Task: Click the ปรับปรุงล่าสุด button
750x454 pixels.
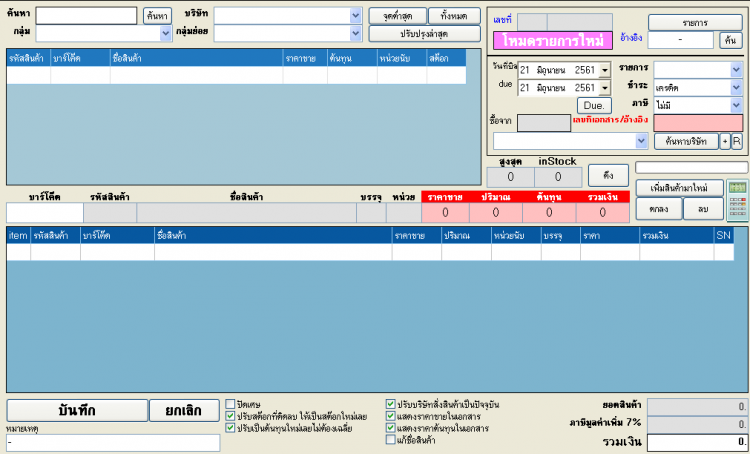Action: [x=424, y=33]
